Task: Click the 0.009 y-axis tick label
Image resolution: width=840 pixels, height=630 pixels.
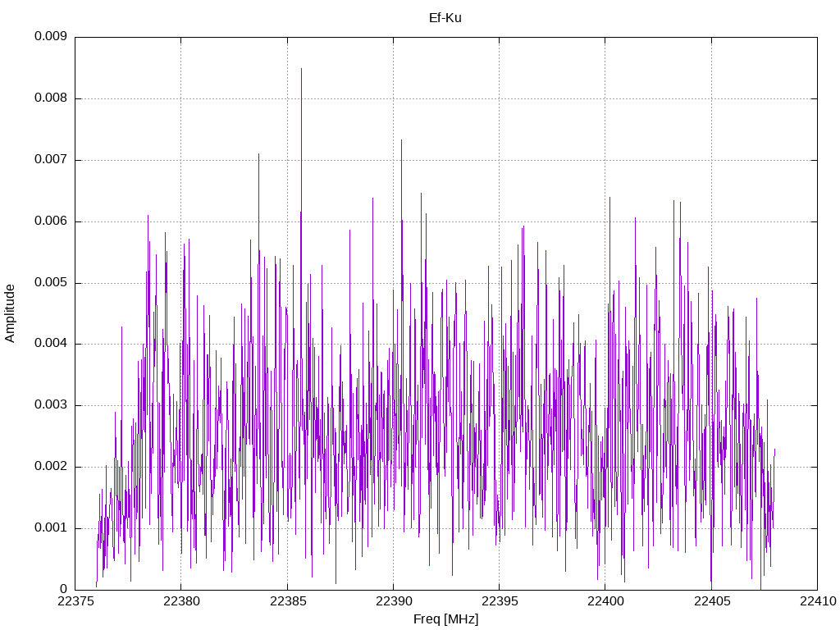Action: pos(51,36)
